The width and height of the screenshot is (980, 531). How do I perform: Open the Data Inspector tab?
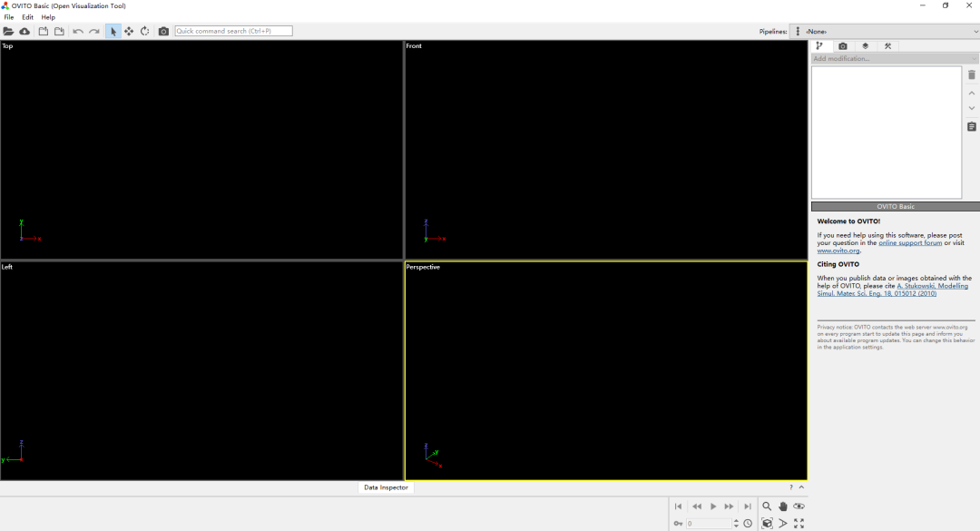386,487
